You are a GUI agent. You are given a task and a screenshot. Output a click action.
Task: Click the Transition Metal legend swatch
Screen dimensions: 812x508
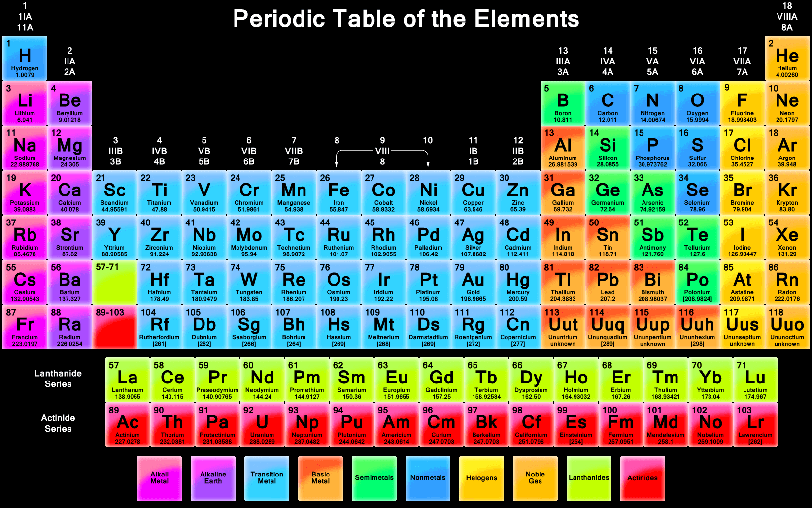(x=267, y=478)
